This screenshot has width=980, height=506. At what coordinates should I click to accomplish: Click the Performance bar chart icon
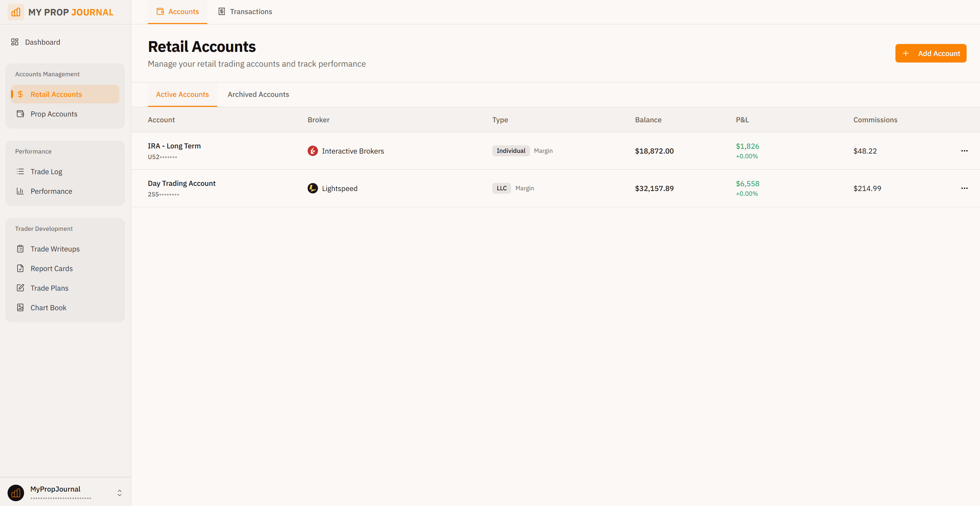[21, 191]
